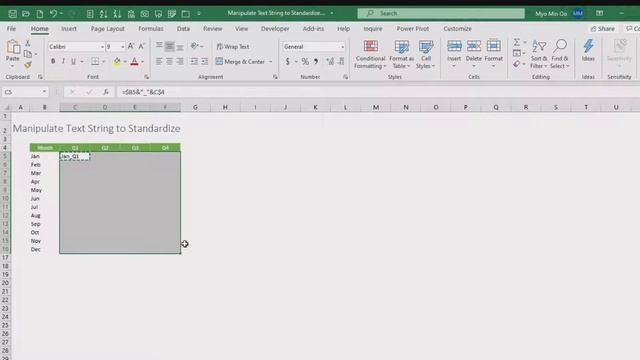Click the Save icon in quick access toolbar

tap(13, 13)
